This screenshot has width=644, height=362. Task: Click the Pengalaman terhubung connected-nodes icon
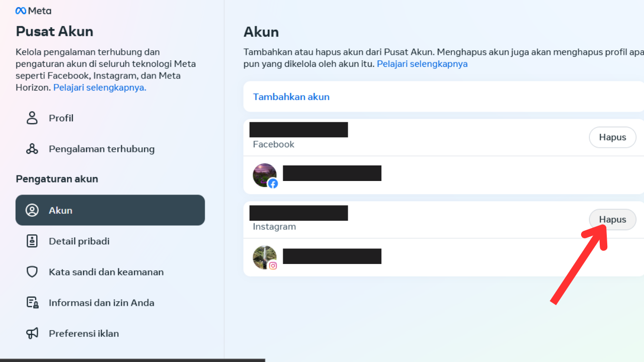click(32, 149)
